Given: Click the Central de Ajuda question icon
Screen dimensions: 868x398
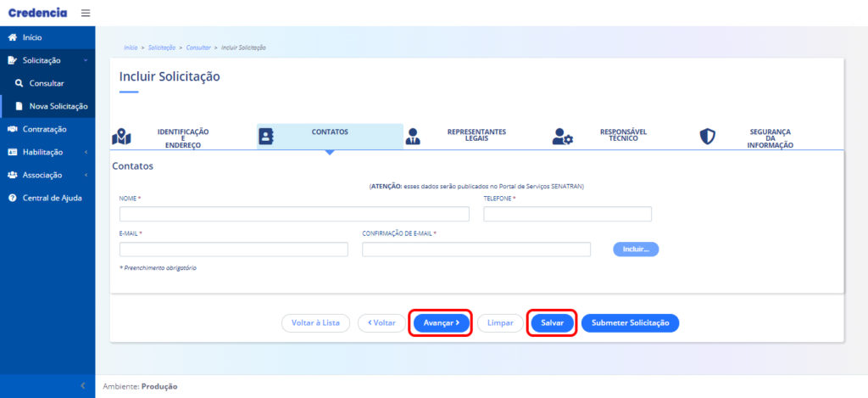Looking at the screenshot, I should (12, 198).
